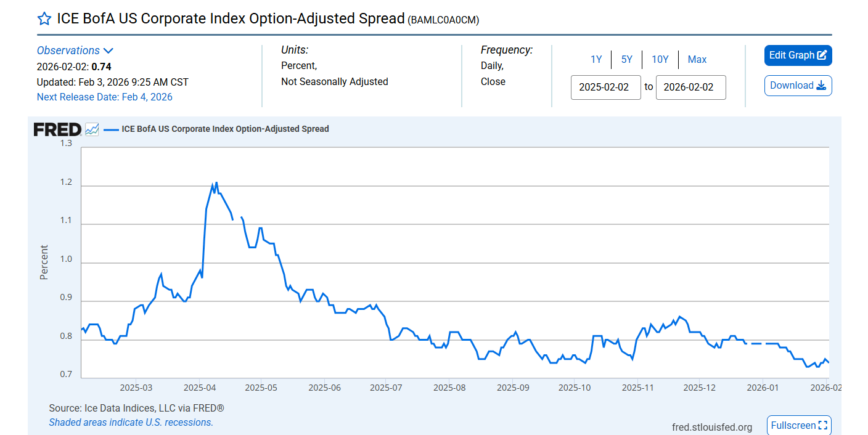Switch to the 1Y range tab

tap(596, 59)
